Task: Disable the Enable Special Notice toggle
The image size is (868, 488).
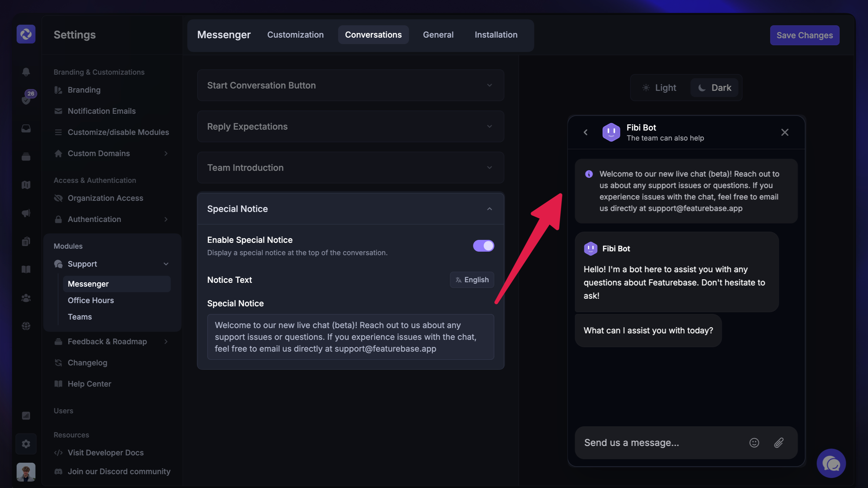Action: [483, 246]
